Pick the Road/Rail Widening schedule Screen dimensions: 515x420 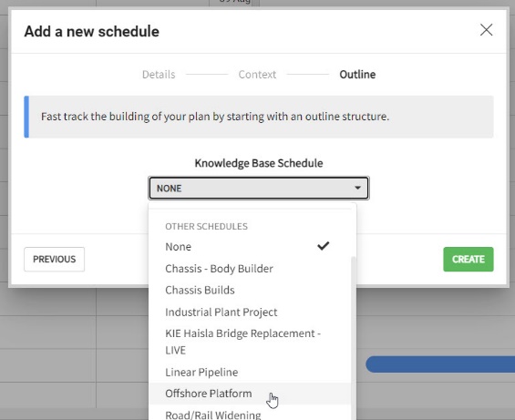[250, 415]
